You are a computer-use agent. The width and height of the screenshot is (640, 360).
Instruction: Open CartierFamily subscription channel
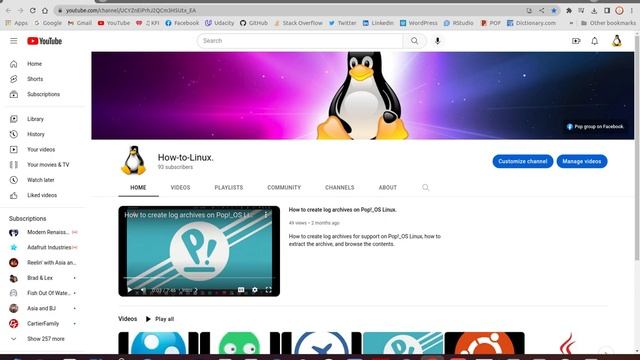pyautogui.click(x=43, y=324)
